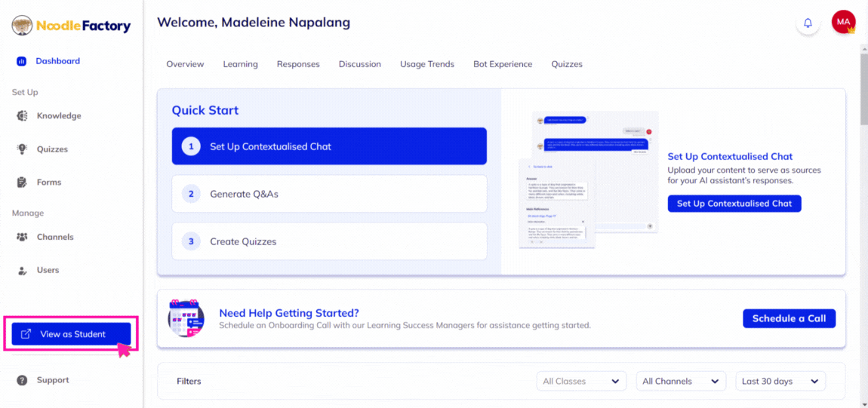Open the All Channels filter dropdown
This screenshot has width=868, height=408.
pos(681,381)
